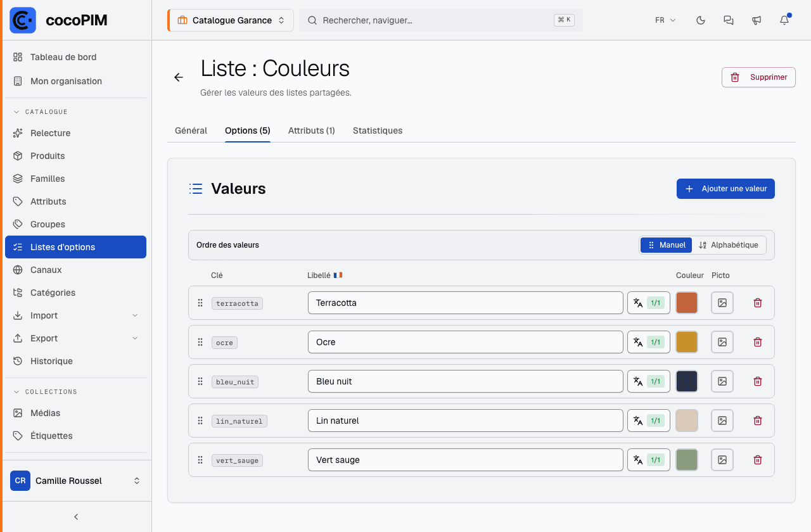The image size is (811, 532).
Task: Open translations for Terracotta label
Action: tap(649, 303)
